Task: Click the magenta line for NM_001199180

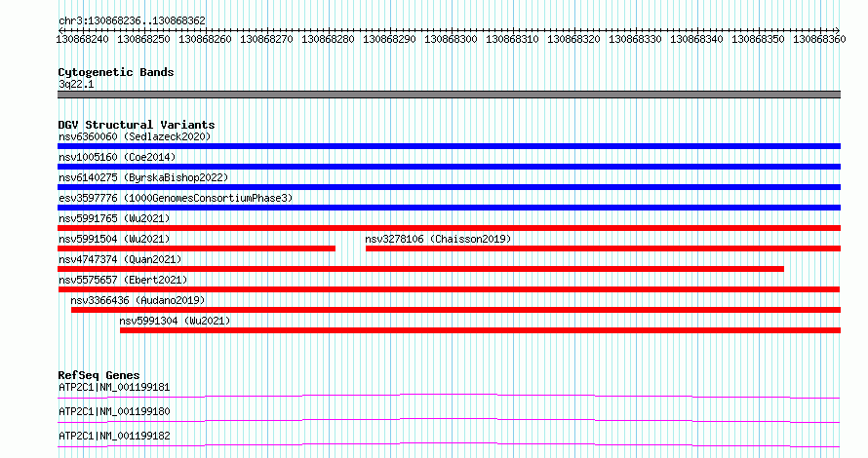Action: point(449,420)
